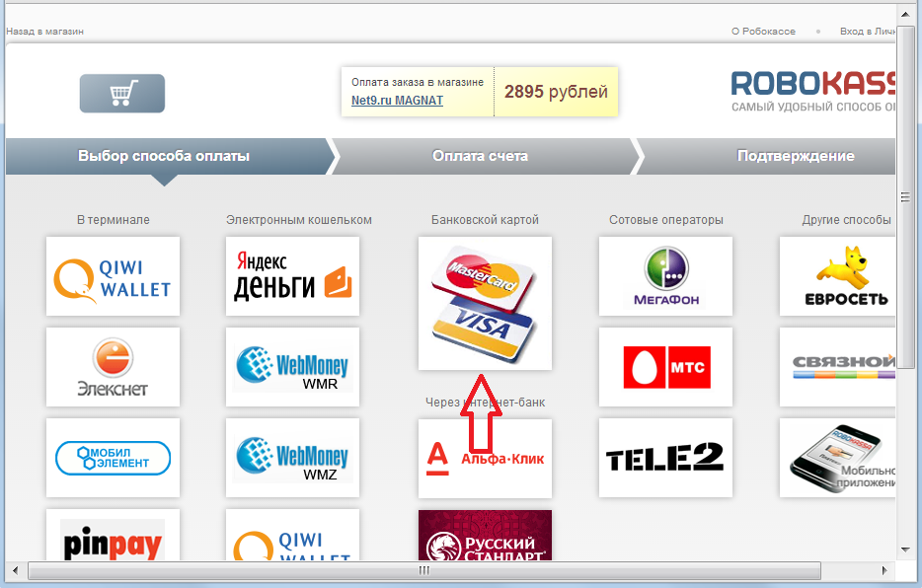
Task: Open the О Робокассе page
Action: click(763, 32)
